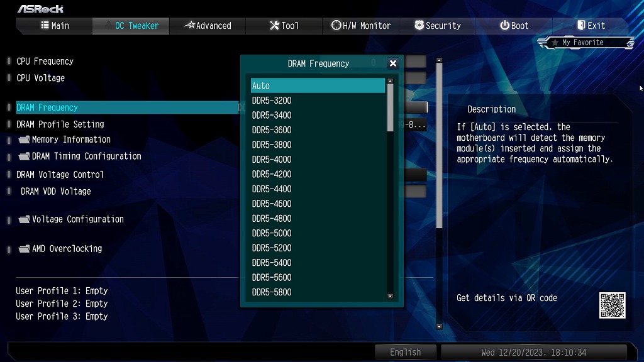Close the DRAM Frequency popup

pyautogui.click(x=392, y=63)
